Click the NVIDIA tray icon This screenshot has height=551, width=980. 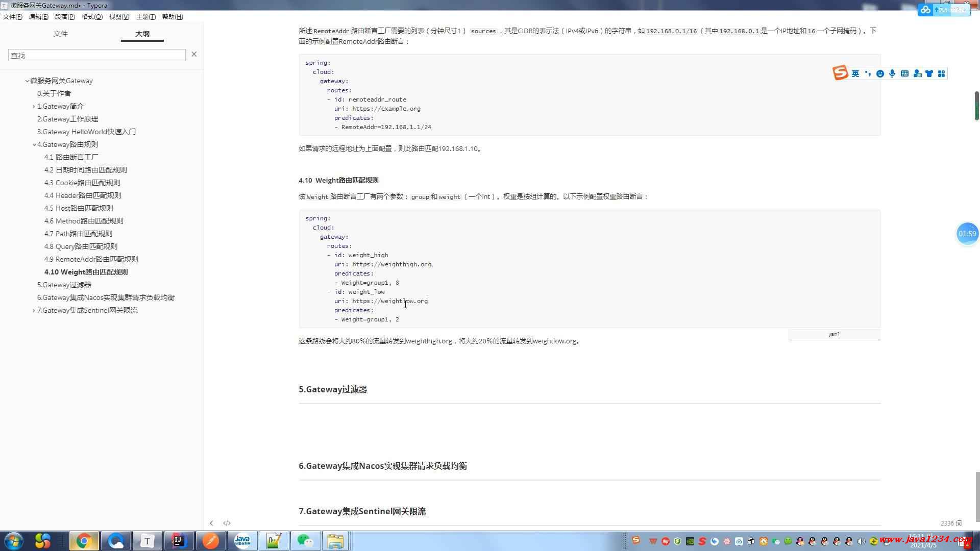690,541
